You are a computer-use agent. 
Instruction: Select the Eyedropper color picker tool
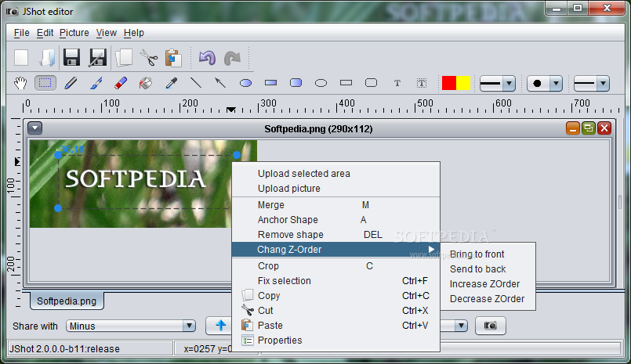coord(171,83)
